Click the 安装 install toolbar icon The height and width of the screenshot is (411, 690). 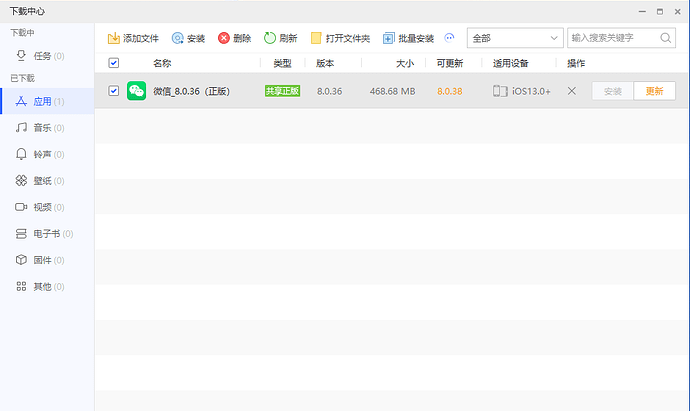pyautogui.click(x=177, y=38)
